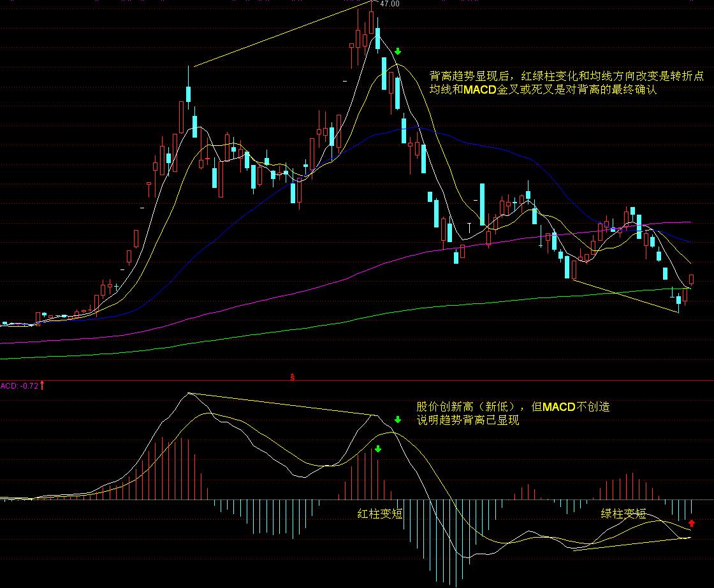714x588 pixels.
Task: Click the red § signal marker above the MACD panel
Action: tap(293, 376)
